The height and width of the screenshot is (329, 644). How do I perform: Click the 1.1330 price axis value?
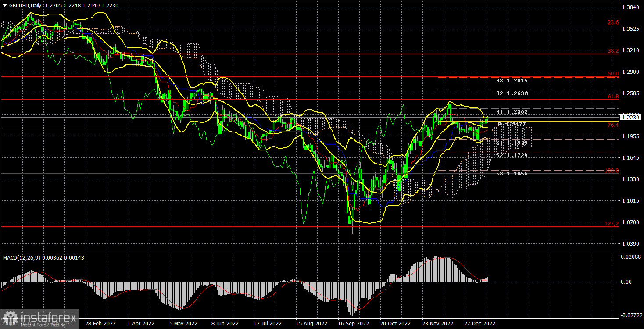click(631, 179)
